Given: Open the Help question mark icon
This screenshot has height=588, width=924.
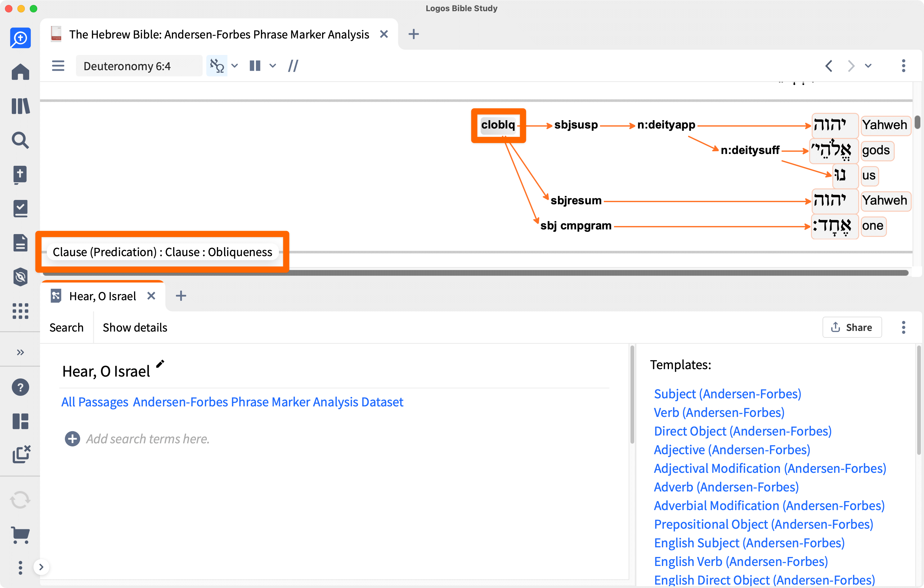Looking at the screenshot, I should [x=20, y=387].
